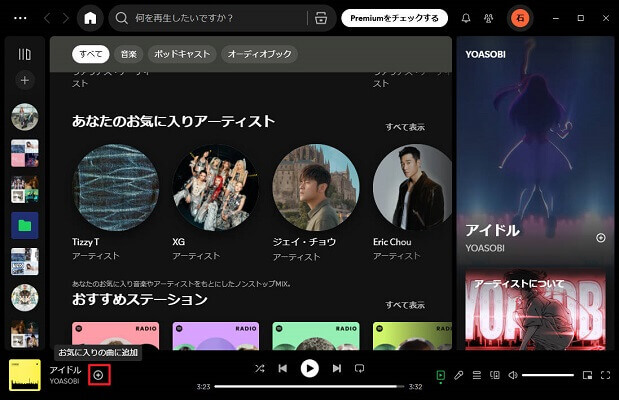The image size is (619, 400).
Task: Go back with the left arrow
Action: [47, 18]
